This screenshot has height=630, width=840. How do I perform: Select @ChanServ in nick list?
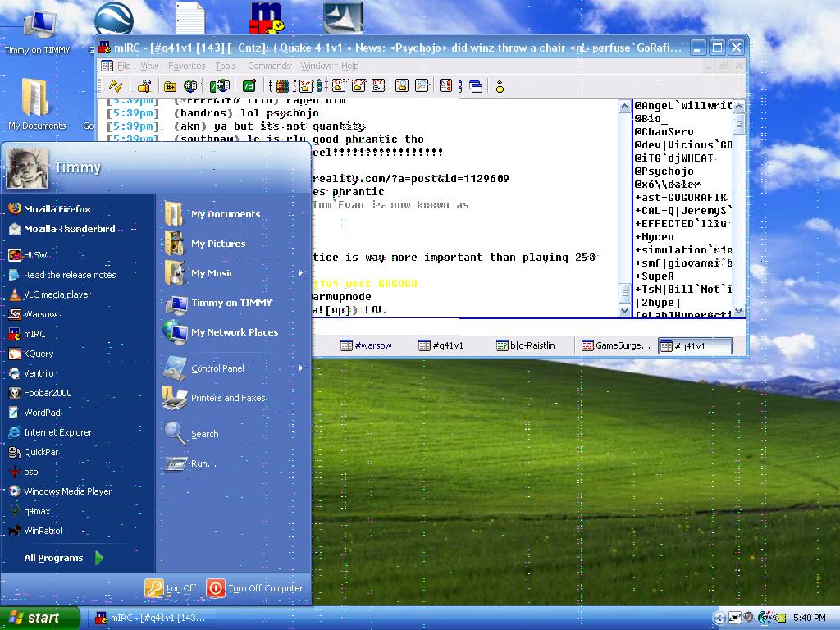(664, 132)
